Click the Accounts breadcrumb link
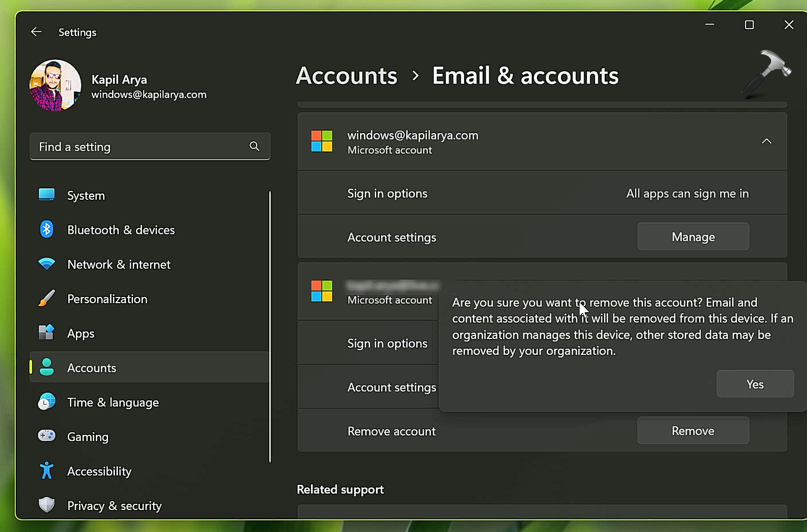807x532 pixels. point(346,76)
